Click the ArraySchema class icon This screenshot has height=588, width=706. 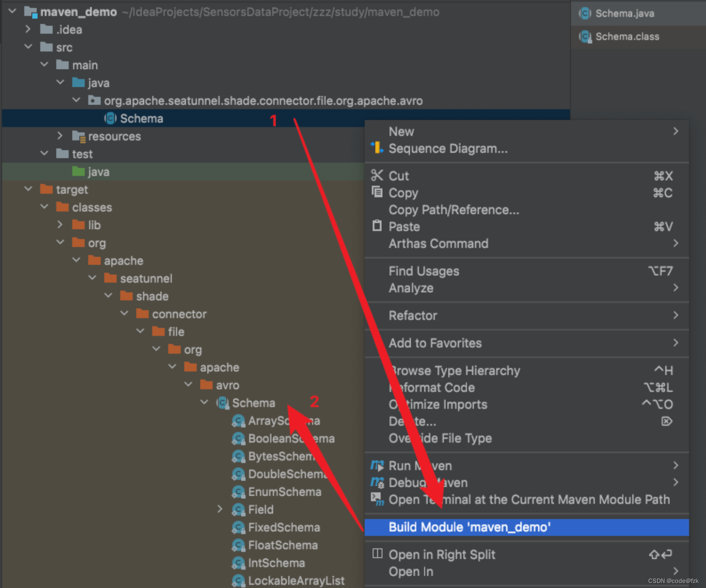click(239, 421)
